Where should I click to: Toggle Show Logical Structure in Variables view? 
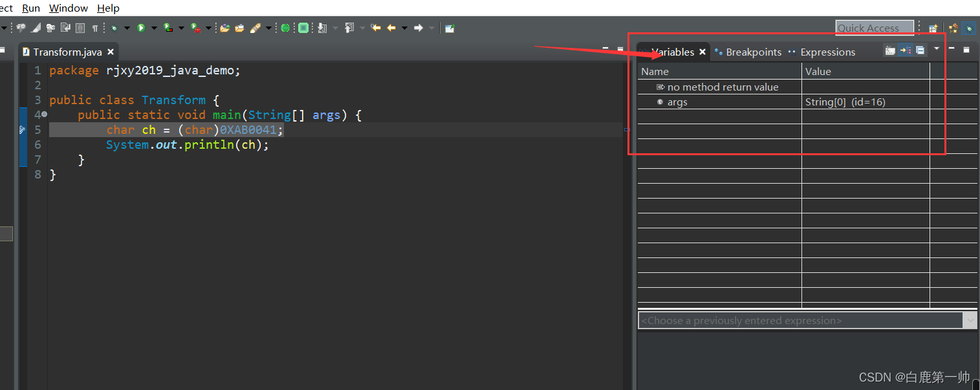point(905,50)
